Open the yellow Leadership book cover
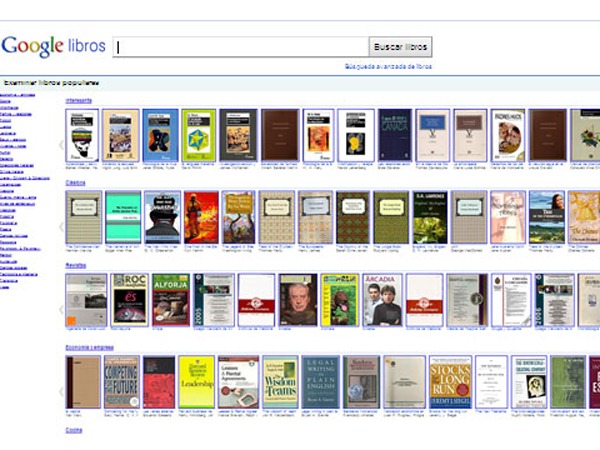The image size is (600, 450). [x=197, y=381]
